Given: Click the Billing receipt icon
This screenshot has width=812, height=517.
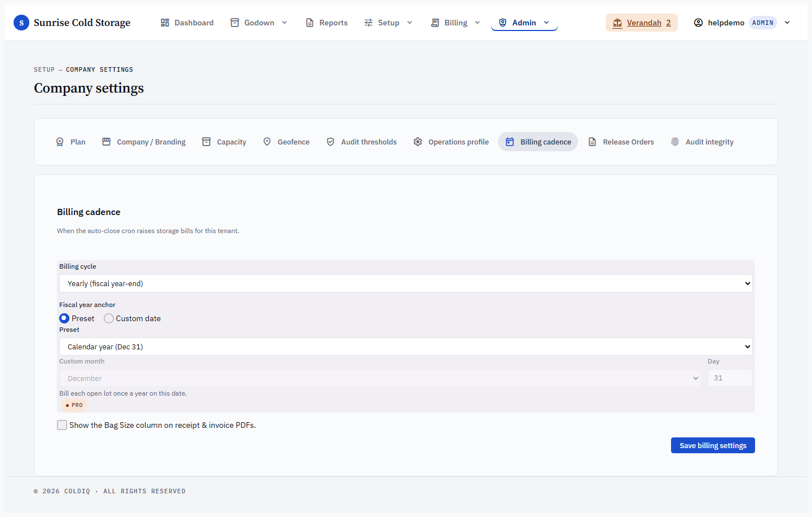Looking at the screenshot, I should pos(435,23).
